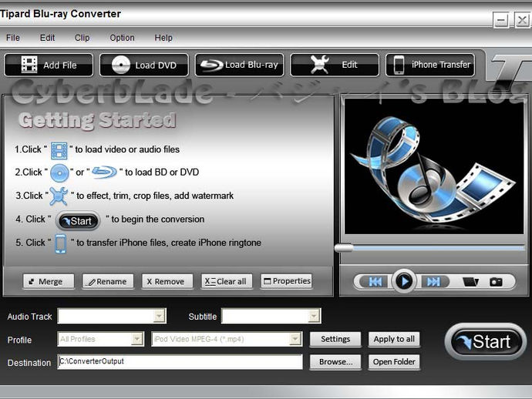532x399 pixels.
Task: Open file Properties button
Action: pos(286,281)
